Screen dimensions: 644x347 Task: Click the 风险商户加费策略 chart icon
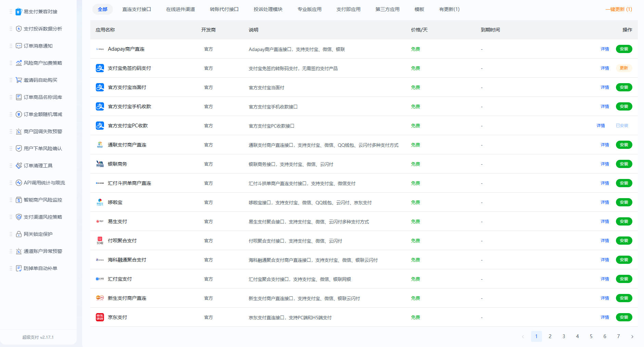click(x=19, y=63)
